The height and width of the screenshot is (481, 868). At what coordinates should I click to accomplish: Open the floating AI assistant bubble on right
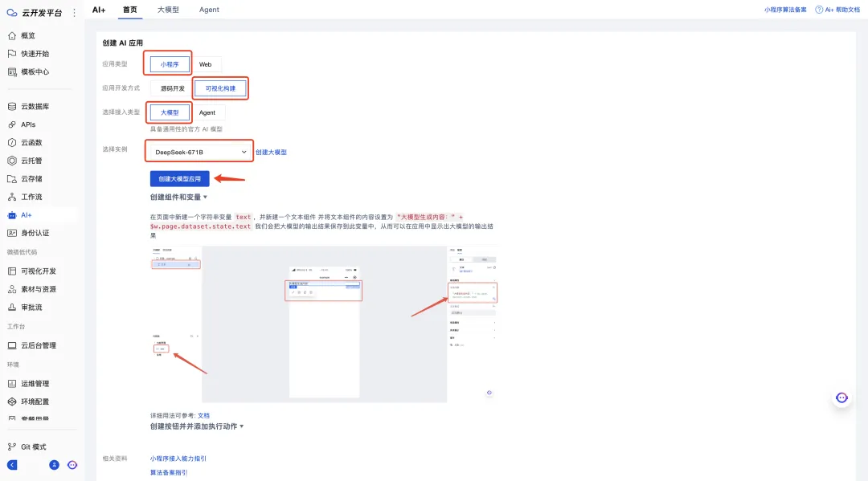coord(841,398)
